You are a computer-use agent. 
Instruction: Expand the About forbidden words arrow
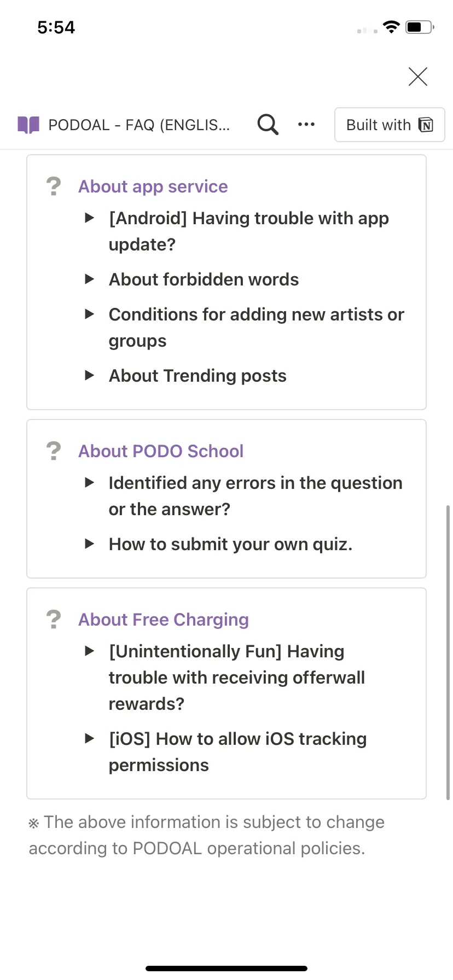pyautogui.click(x=90, y=279)
